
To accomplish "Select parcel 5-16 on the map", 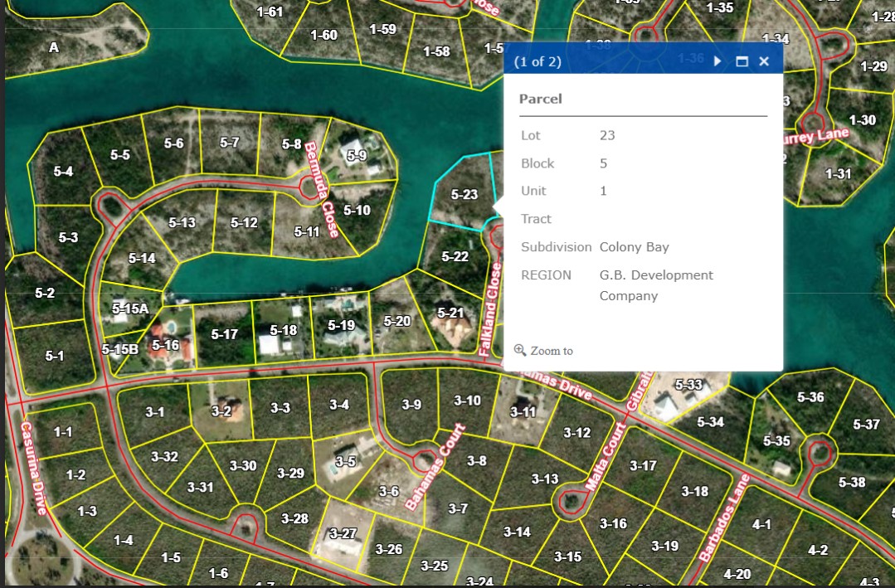I will 166,345.
